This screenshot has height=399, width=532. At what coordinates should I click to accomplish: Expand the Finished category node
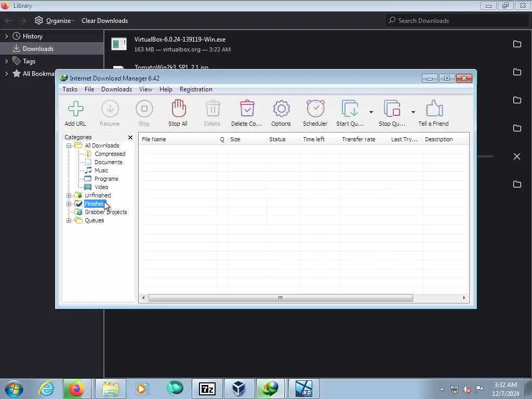pos(69,204)
